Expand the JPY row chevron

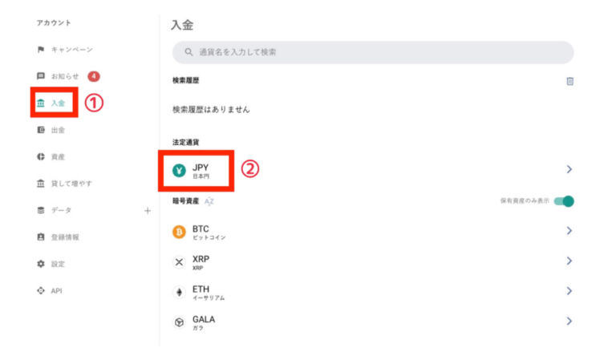tap(569, 170)
